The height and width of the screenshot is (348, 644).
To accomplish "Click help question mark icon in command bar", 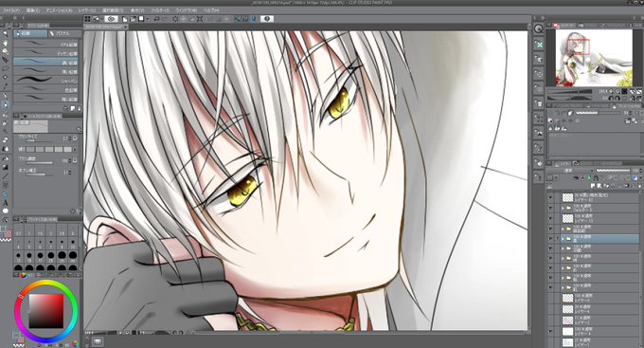I will [x=267, y=19].
